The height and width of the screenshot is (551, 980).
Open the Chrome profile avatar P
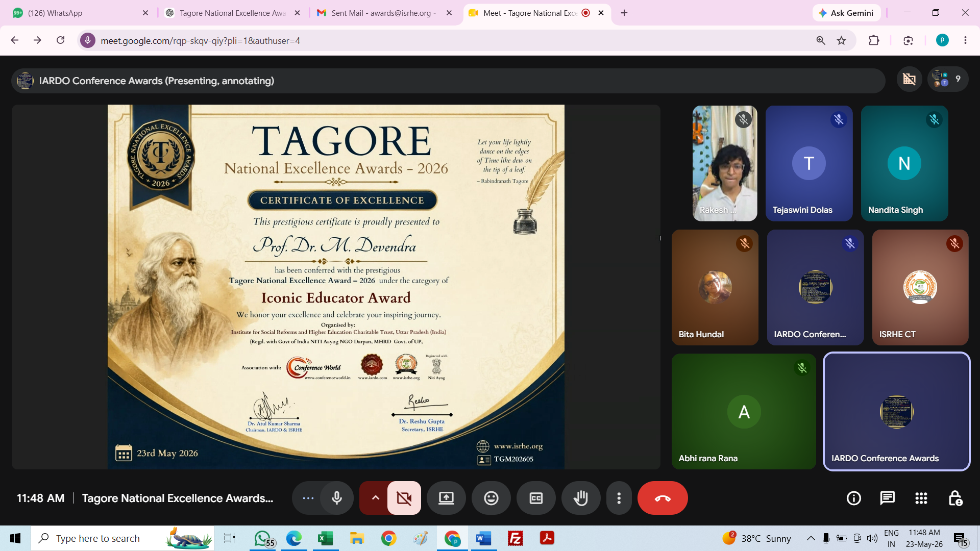coord(943,40)
